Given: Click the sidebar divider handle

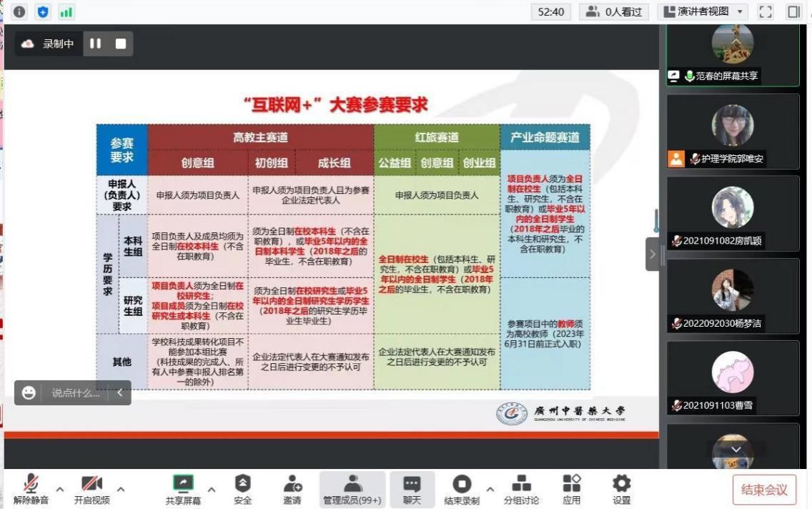Looking at the screenshot, I should 663,255.
